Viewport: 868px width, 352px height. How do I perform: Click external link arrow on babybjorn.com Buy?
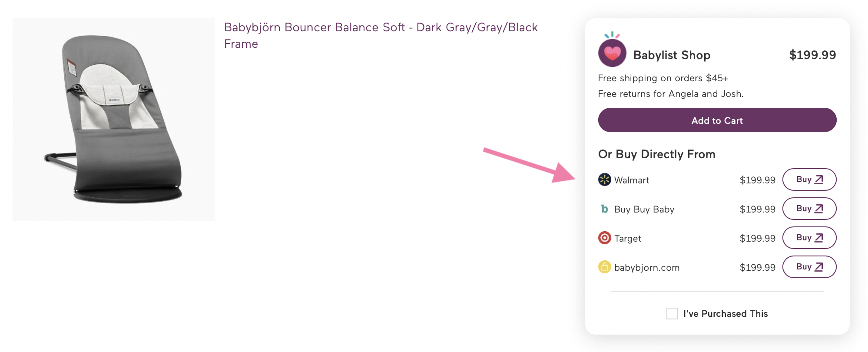819,267
